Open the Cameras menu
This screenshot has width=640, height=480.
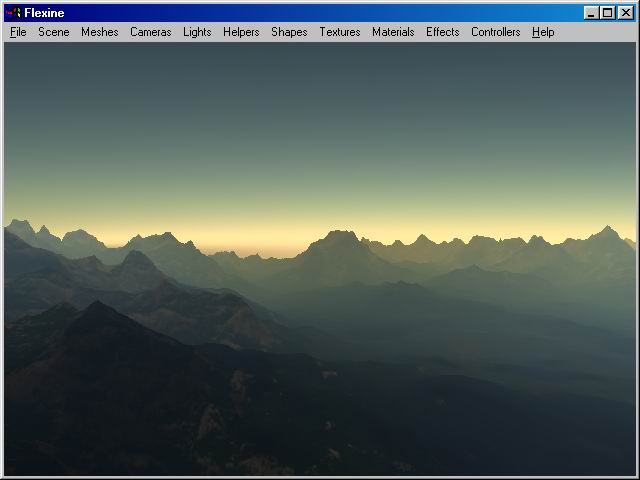(151, 32)
